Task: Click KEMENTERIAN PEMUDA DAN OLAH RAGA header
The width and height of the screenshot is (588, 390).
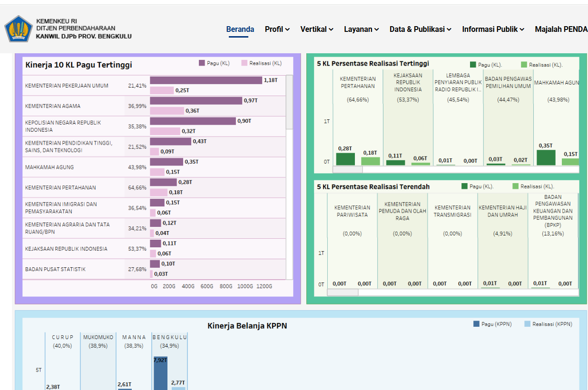Action: point(402,211)
